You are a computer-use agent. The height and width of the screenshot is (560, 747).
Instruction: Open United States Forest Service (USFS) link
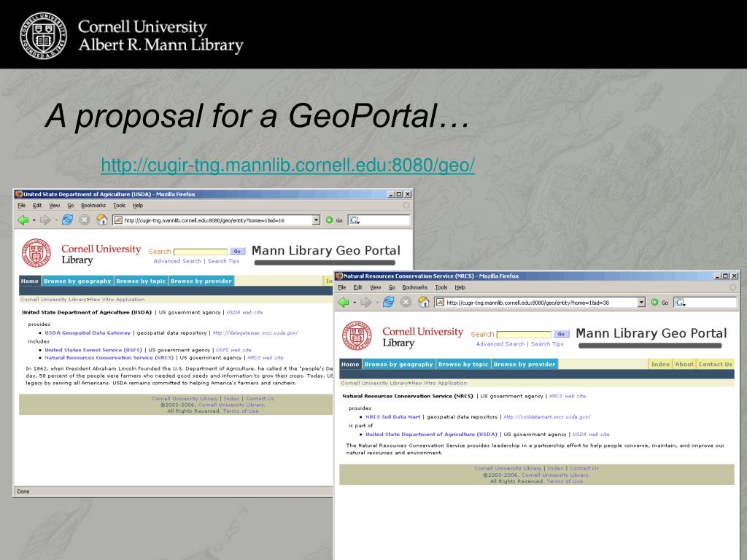pos(93,350)
